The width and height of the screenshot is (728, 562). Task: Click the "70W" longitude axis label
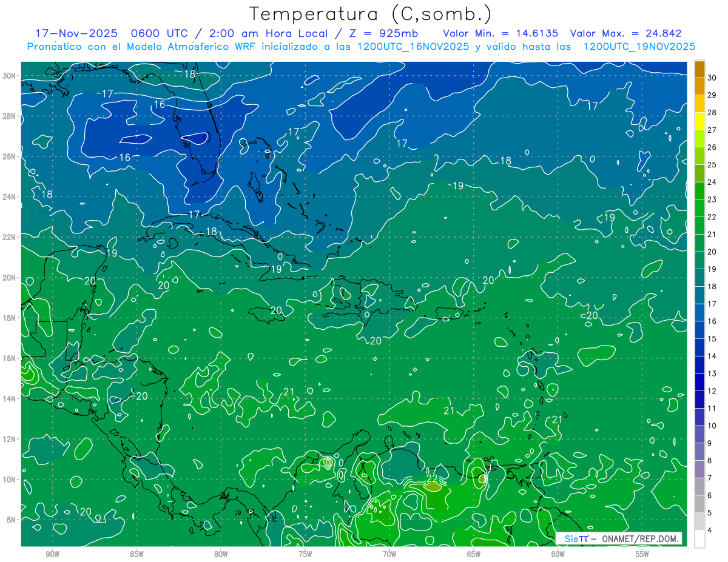pos(389,554)
